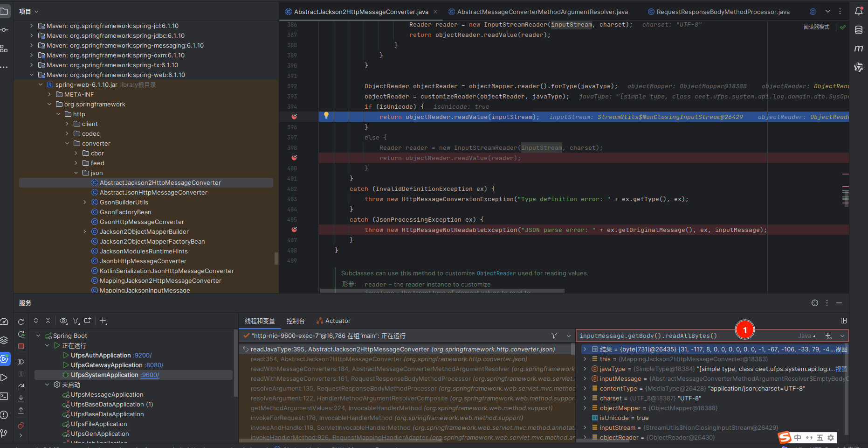868x448 pixels.
Task: Open the Database tool window icon
Action: [859, 30]
